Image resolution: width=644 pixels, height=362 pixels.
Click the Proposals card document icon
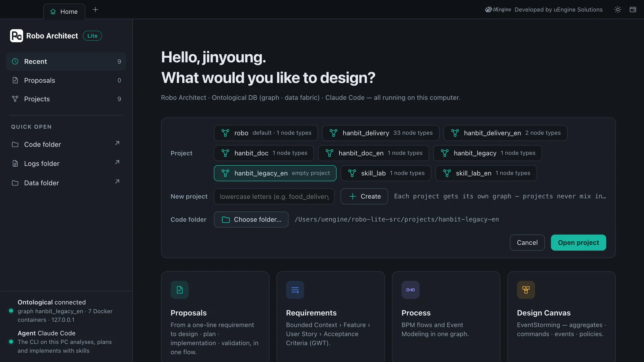(x=180, y=290)
